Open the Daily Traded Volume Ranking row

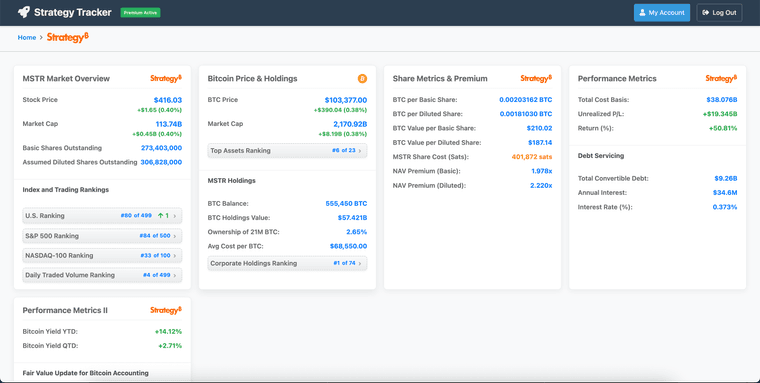[102, 275]
